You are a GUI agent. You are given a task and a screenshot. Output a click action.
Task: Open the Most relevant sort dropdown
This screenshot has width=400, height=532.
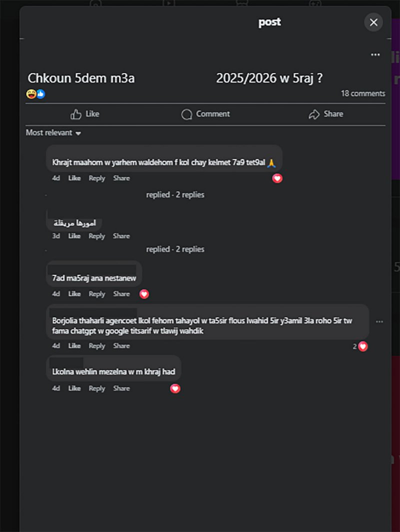[x=53, y=133]
